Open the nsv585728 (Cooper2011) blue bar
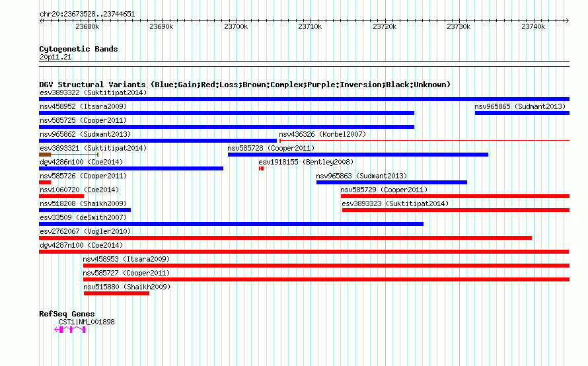This screenshot has height=366, width=588. click(x=357, y=155)
